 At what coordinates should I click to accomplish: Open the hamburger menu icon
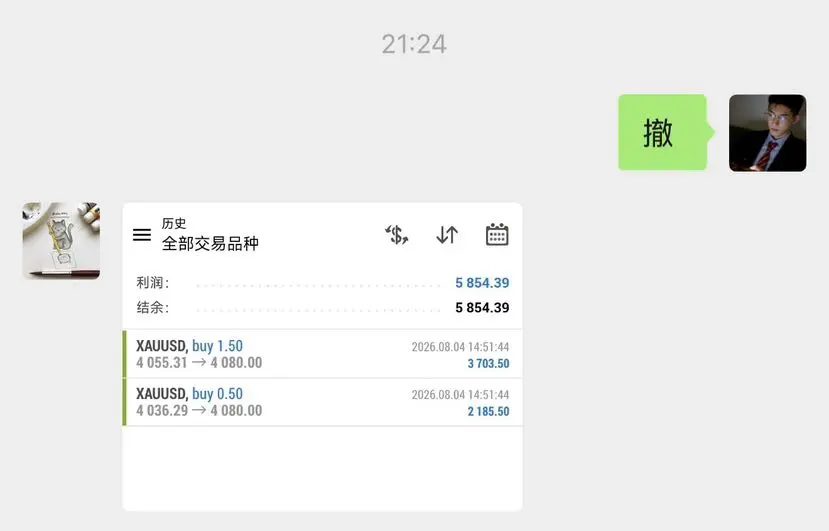[x=142, y=234]
